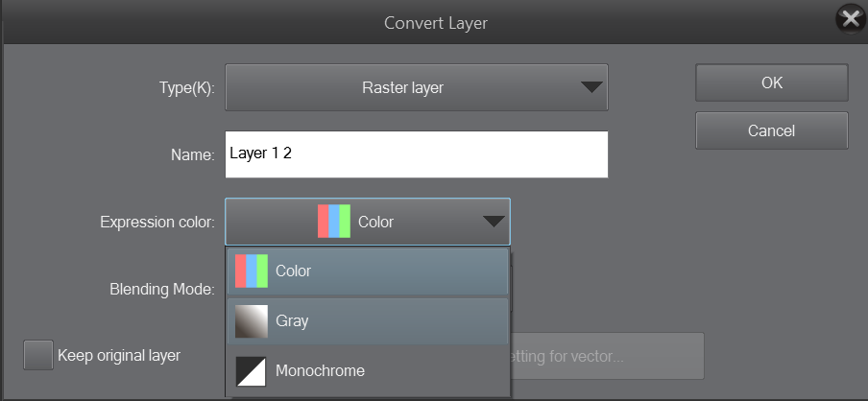Click the color stripes icon in Expression color box
Viewport: 868px width, 401px height.
(x=333, y=222)
